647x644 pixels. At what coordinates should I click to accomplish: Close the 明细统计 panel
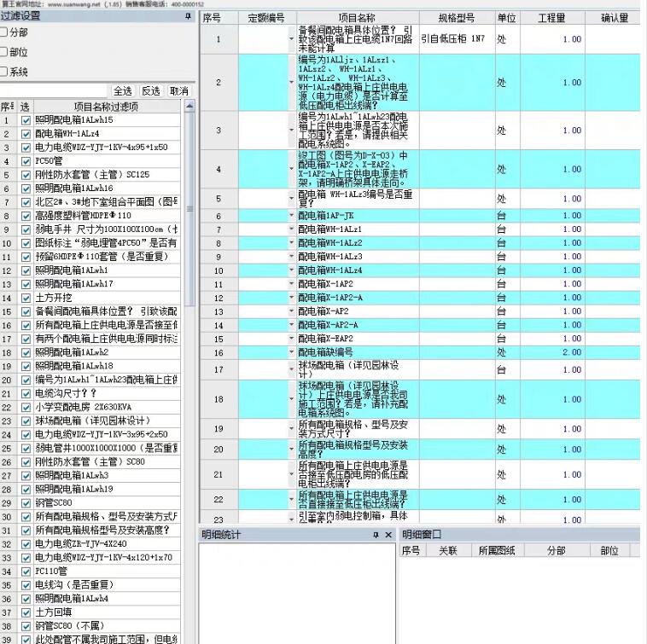388,535
